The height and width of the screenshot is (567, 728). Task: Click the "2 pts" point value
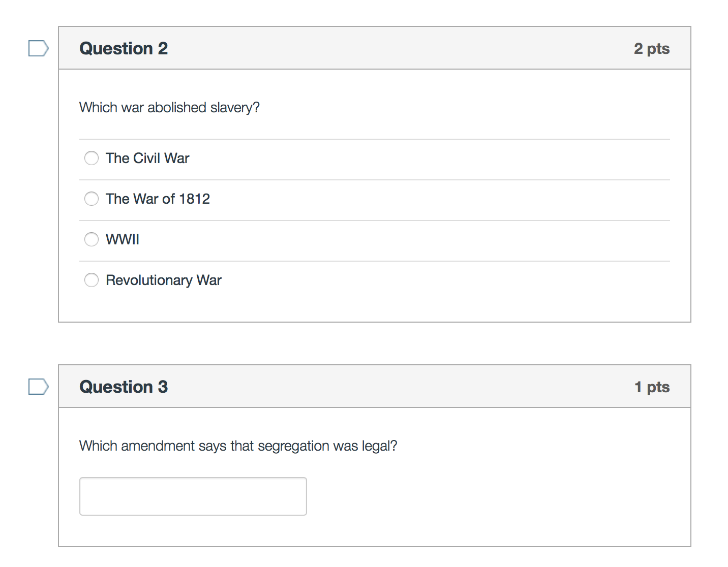click(x=652, y=48)
